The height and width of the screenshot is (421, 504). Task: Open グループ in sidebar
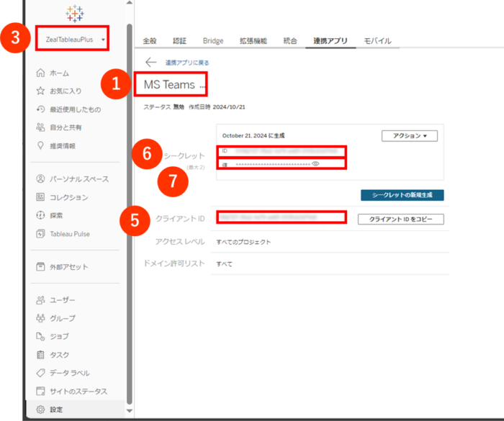pyautogui.click(x=63, y=319)
